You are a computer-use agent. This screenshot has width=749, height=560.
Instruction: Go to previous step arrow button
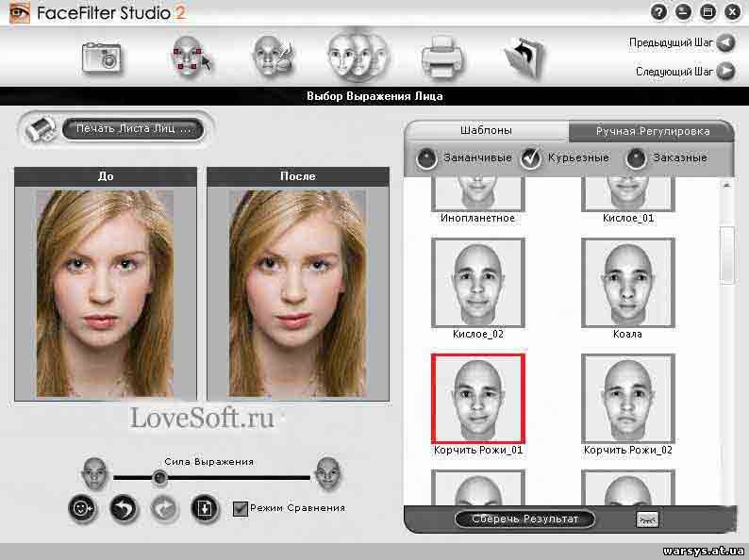point(726,43)
